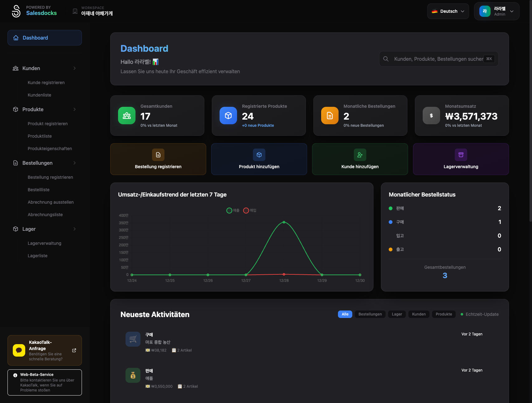
Task: Expand the Kunden sidebar section chevron
Action: click(x=74, y=68)
